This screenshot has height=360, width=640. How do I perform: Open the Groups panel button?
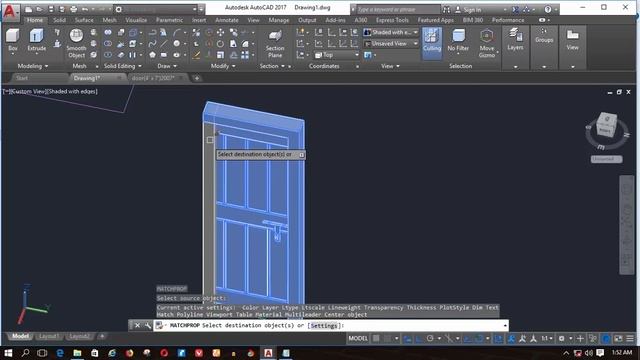(544, 36)
